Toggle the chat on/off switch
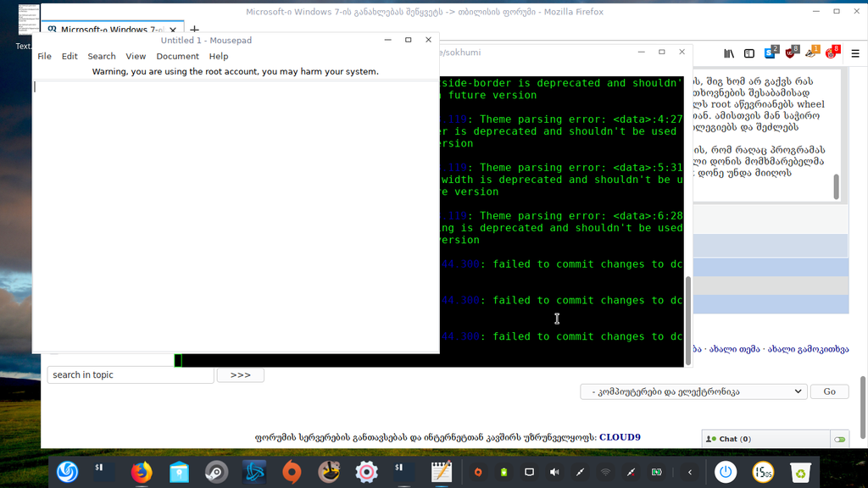This screenshot has width=868, height=488. [x=840, y=440]
